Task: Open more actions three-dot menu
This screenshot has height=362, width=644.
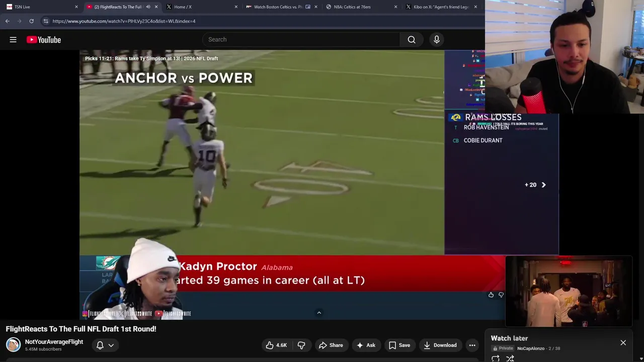Action: coord(472,345)
